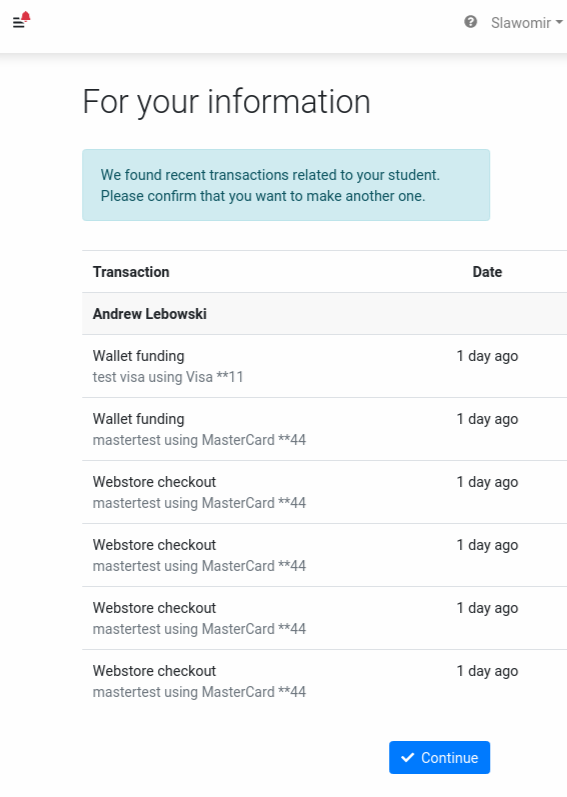Open the hamburger menu with notification bell
The width and height of the screenshot is (567, 797).
[x=21, y=20]
